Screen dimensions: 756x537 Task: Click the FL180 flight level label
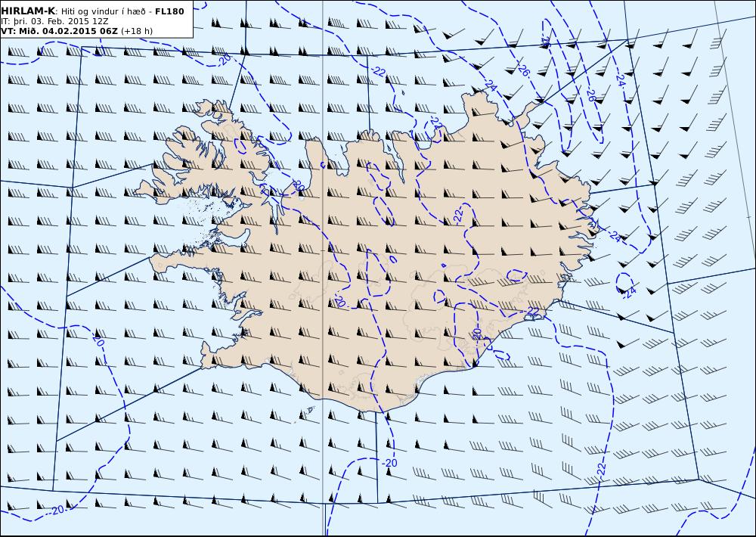click(x=169, y=11)
